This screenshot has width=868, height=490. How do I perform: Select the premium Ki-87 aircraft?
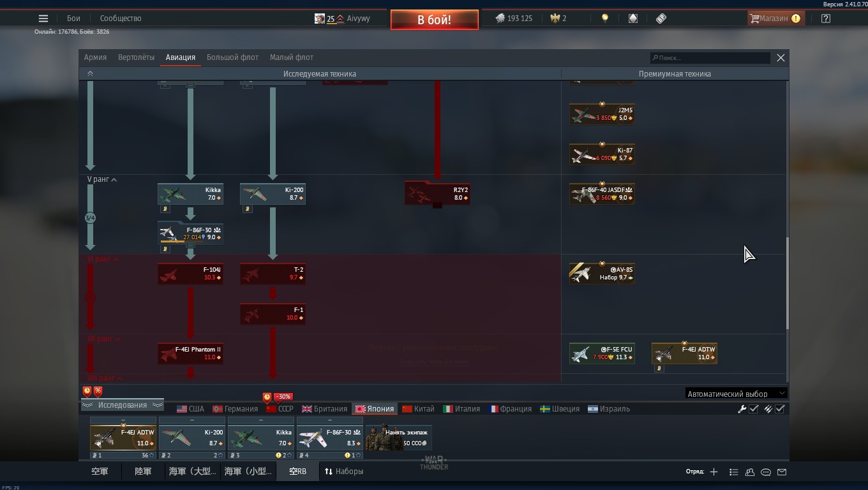coord(602,154)
